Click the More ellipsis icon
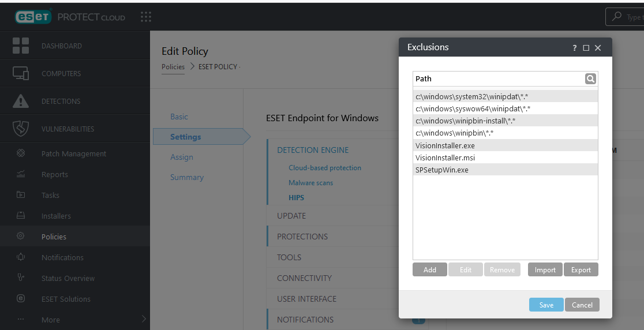Viewport: 644px width, 330px height. tap(21, 319)
